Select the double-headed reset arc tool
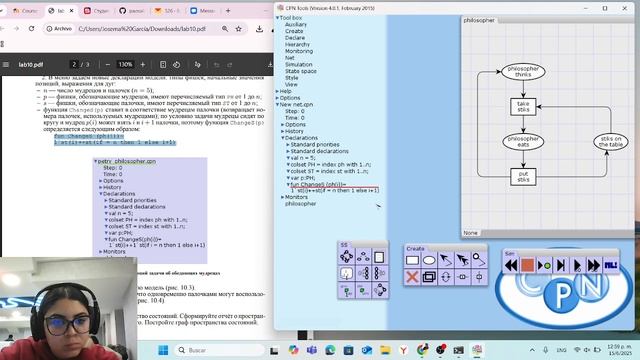 click(x=462, y=260)
